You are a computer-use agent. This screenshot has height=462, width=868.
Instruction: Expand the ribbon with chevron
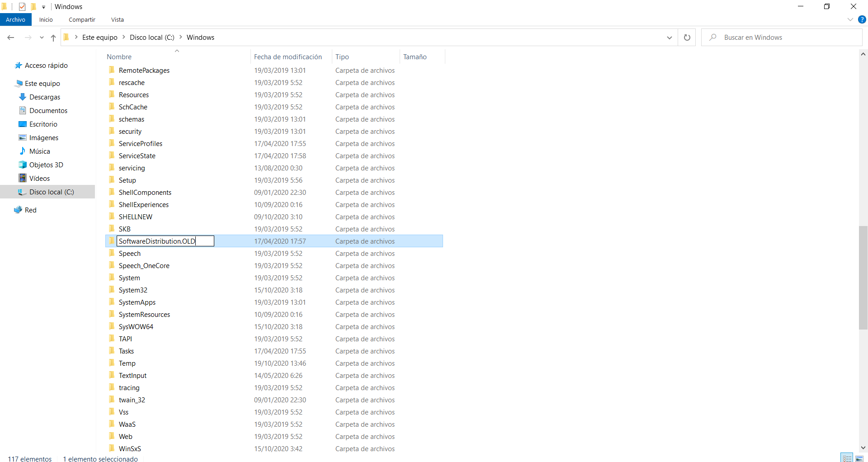[x=850, y=19]
